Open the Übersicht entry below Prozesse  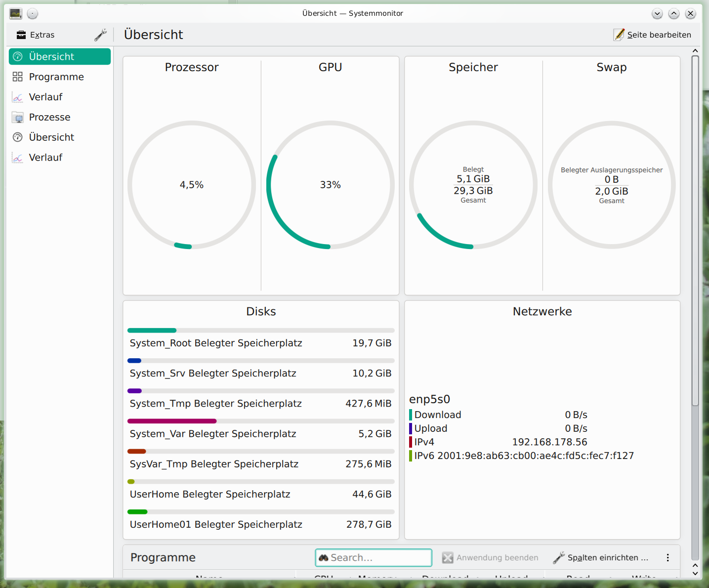pyautogui.click(x=51, y=137)
